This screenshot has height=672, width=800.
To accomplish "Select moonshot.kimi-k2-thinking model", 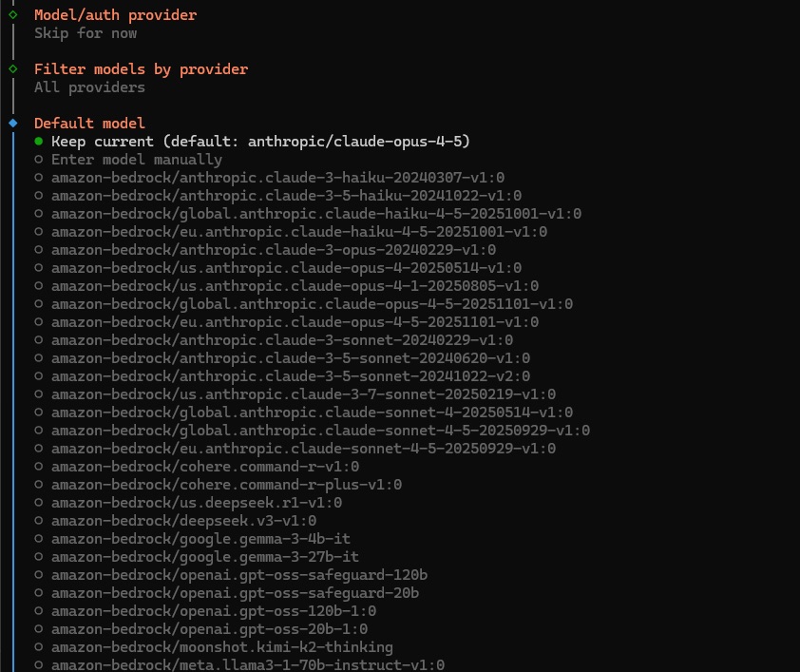I will tap(222, 647).
